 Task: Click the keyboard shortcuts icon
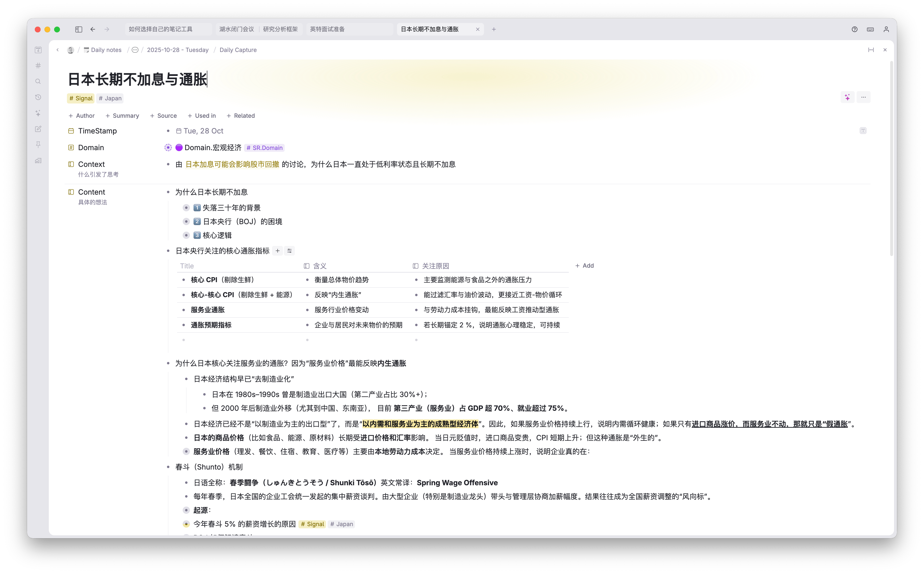(870, 29)
